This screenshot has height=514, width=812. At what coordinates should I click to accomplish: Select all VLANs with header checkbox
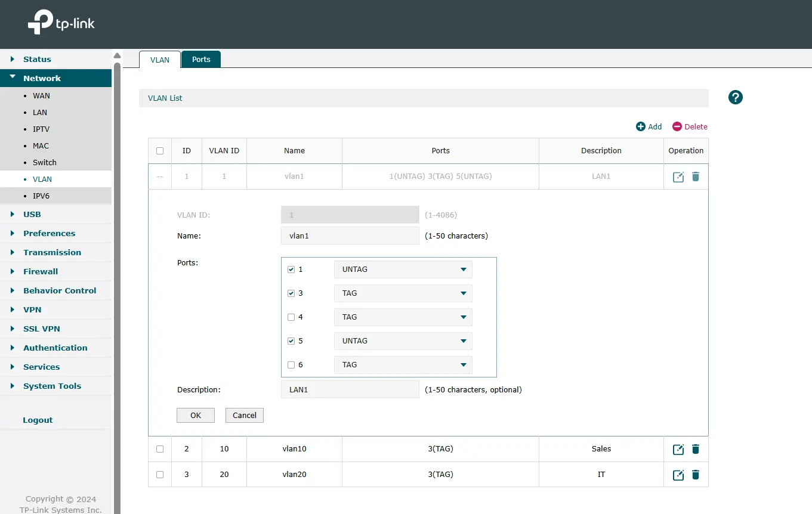[x=160, y=151]
